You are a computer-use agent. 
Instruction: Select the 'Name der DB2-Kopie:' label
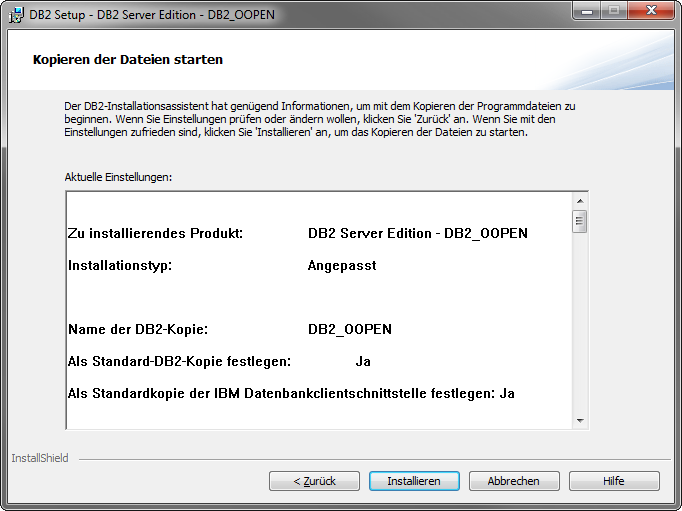click(x=138, y=329)
